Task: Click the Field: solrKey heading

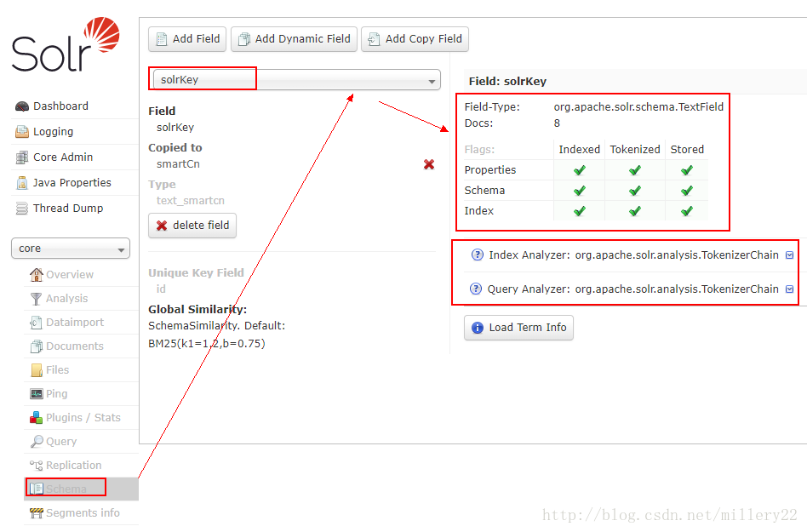Action: pos(507,82)
